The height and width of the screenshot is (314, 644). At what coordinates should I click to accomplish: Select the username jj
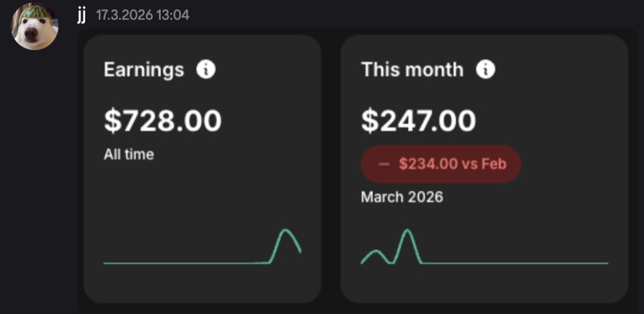(x=82, y=16)
